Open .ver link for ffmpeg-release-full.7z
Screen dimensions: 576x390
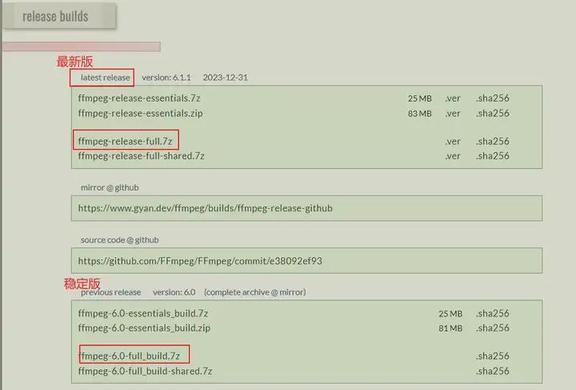453,141
